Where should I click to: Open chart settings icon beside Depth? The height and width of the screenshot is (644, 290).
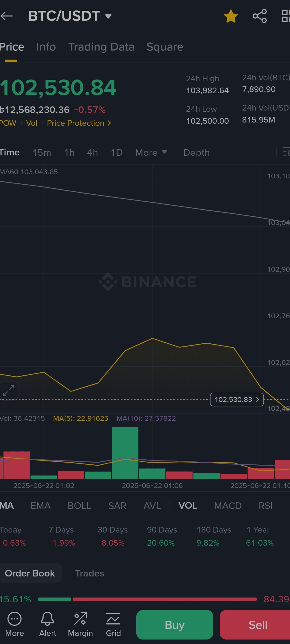[286, 152]
